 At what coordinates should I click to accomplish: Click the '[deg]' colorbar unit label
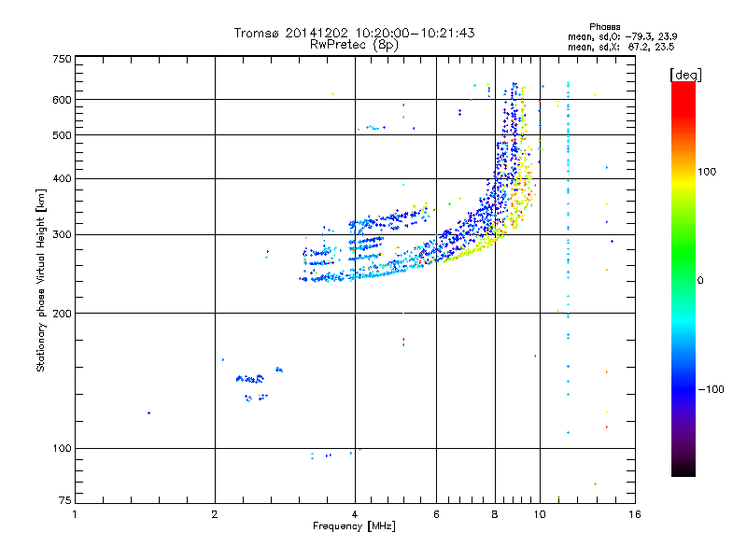(x=685, y=75)
